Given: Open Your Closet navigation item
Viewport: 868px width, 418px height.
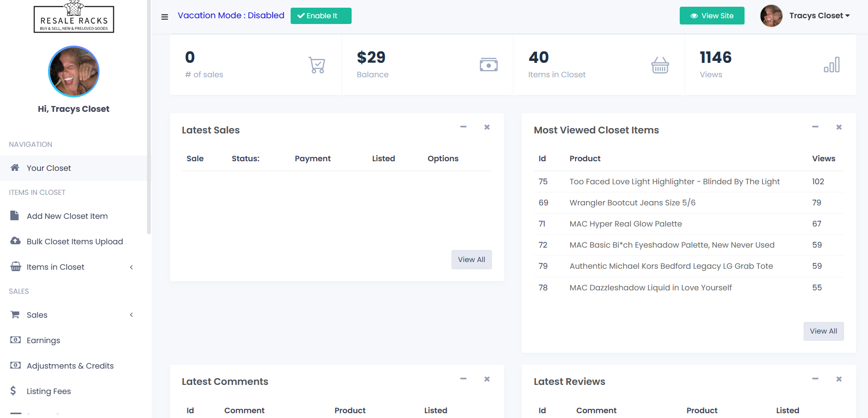Looking at the screenshot, I should (73, 168).
